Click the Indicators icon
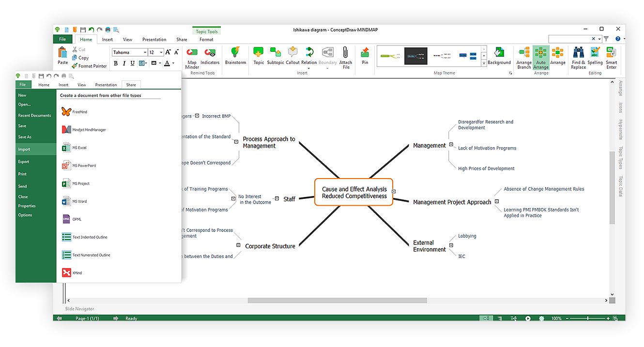The height and width of the screenshot is (347, 644). pos(210,52)
